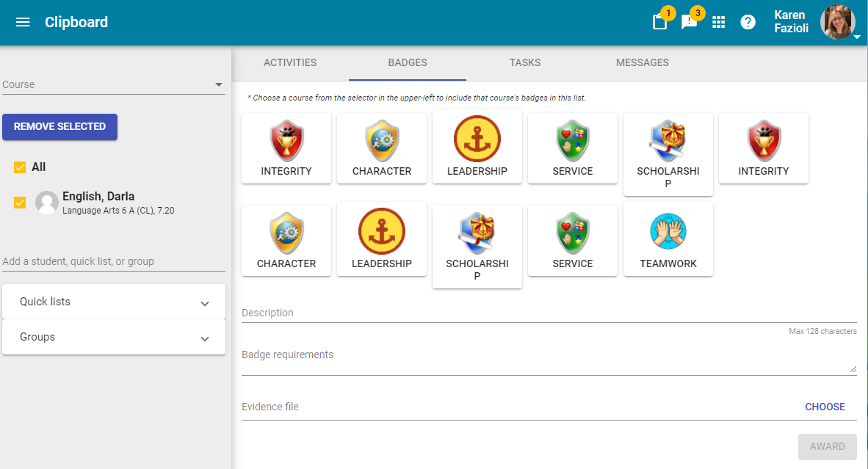Viewport: 868px width, 469px height.
Task: Select the first Integrity badge in top row
Action: [x=286, y=148]
